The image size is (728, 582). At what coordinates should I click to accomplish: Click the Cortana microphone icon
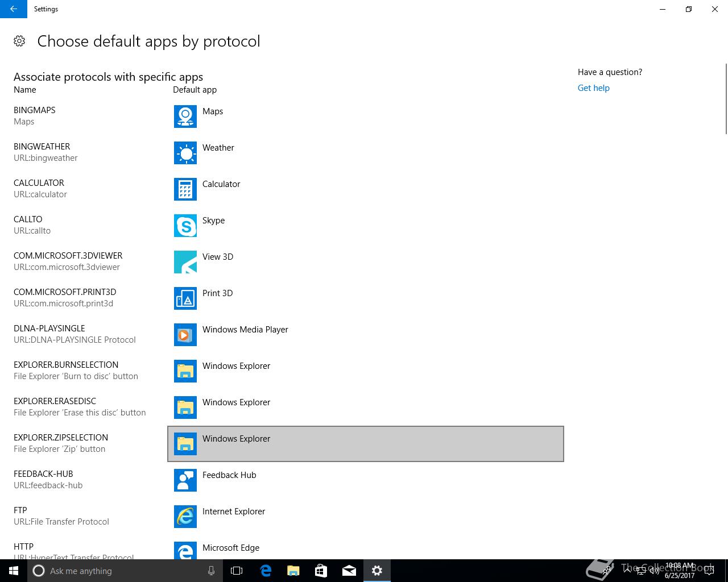[x=211, y=571]
